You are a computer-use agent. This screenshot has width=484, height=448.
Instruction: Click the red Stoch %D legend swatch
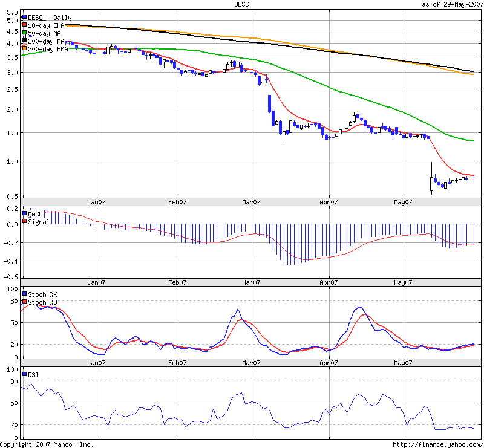click(24, 302)
